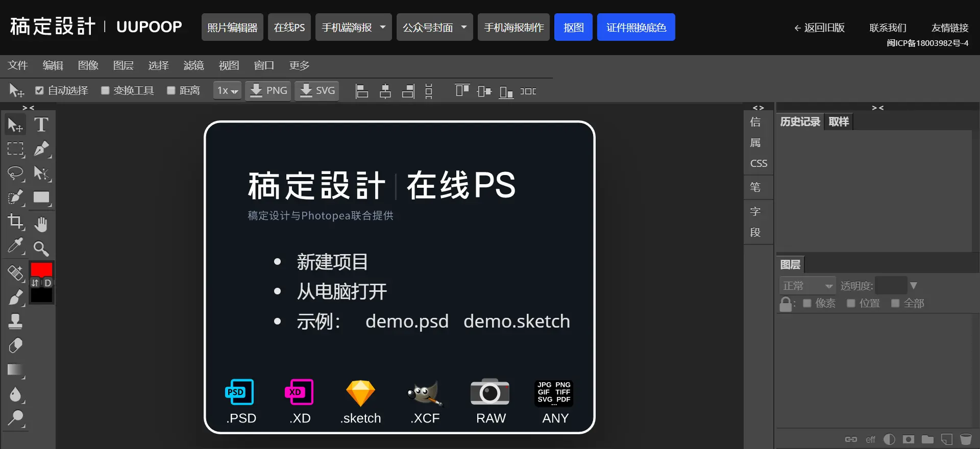This screenshot has width=980, height=449.
Task: Click the 抠图 button
Action: tap(573, 27)
